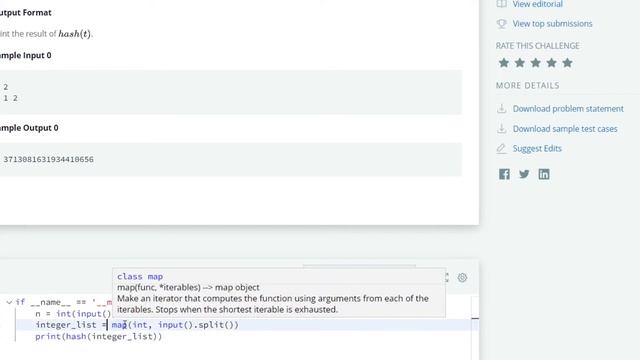Click the Sample Input 0 data block
This screenshot has height=360, width=640.
tap(231, 92)
